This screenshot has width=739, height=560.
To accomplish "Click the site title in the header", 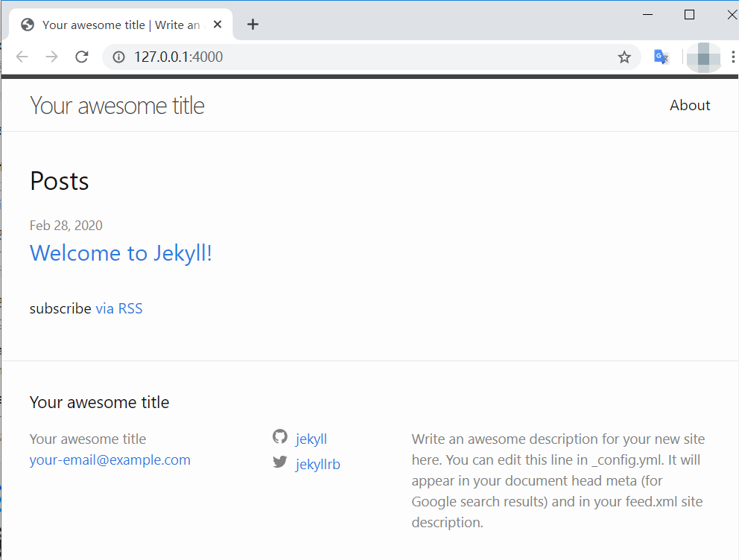I will [117, 106].
